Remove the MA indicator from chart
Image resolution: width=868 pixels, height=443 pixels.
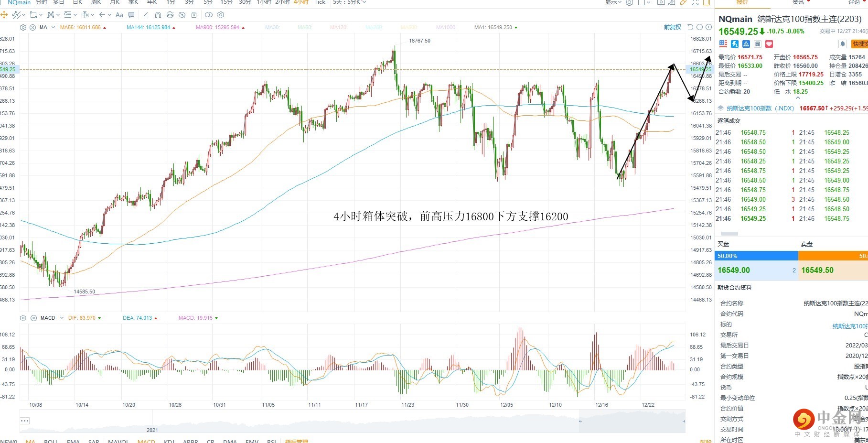click(32, 27)
